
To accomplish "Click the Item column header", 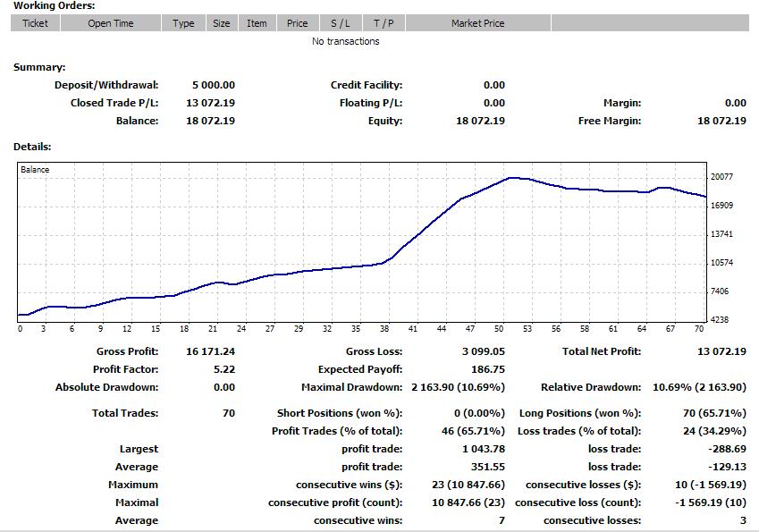I will (257, 23).
